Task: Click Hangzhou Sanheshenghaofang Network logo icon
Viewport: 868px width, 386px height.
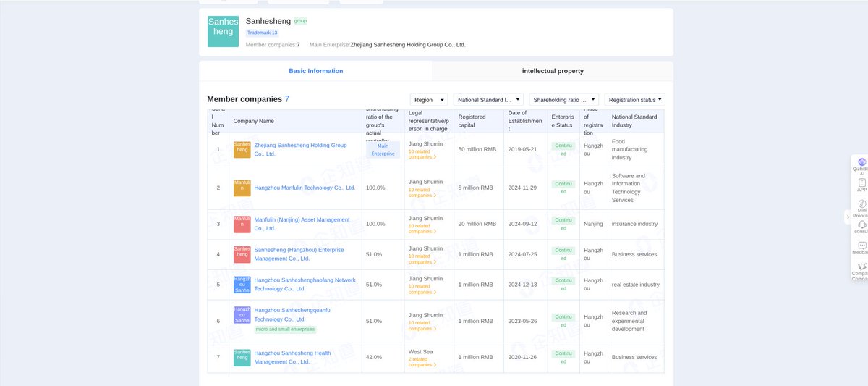Action: [x=242, y=285]
